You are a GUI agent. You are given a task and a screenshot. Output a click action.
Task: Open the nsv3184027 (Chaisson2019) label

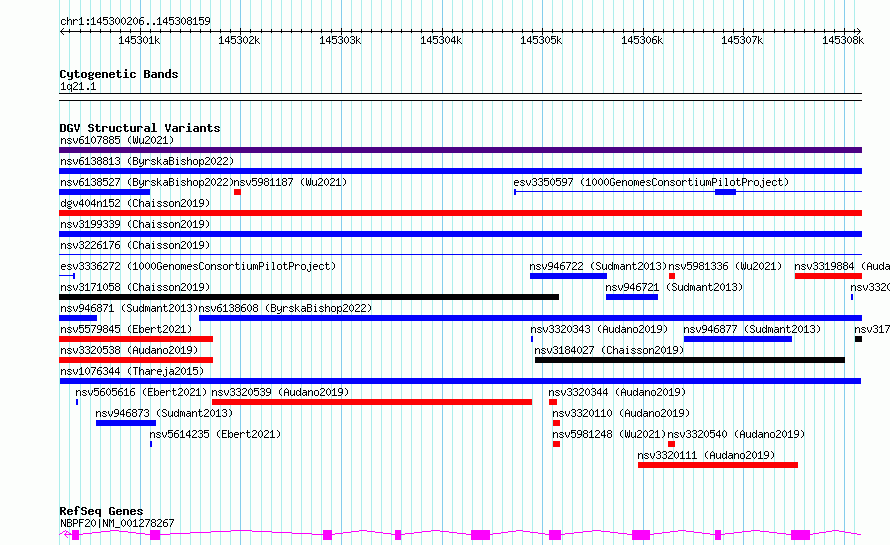click(609, 350)
